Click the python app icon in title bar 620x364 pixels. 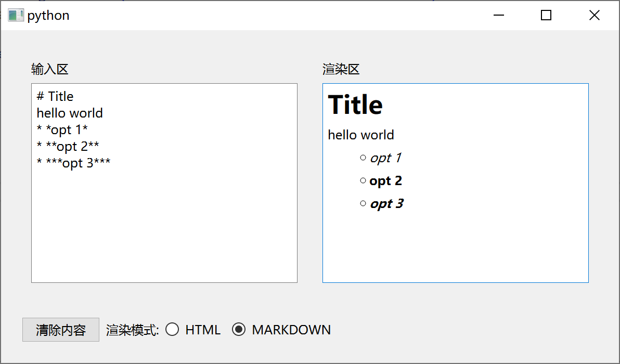pos(16,16)
